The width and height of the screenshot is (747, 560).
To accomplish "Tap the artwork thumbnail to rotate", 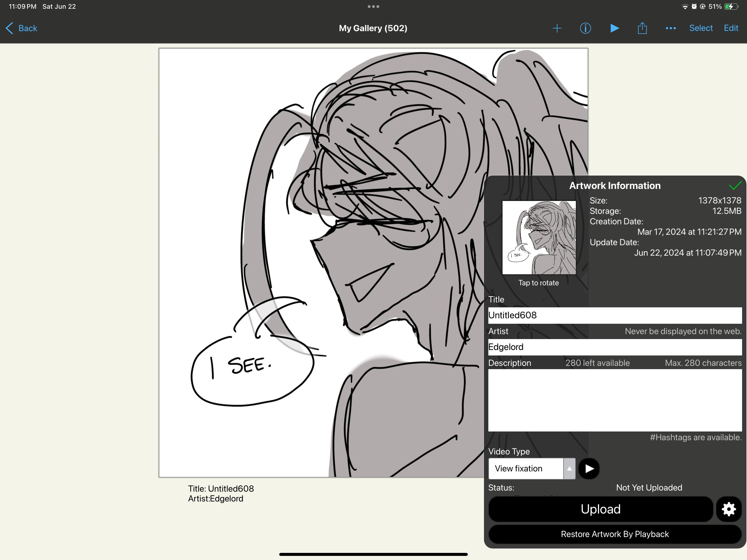I will (x=539, y=237).
